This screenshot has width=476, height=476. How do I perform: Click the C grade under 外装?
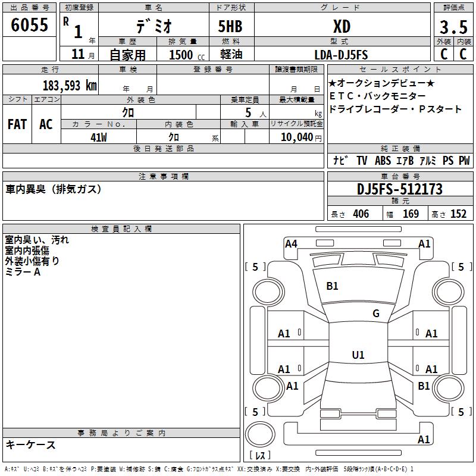click(444, 54)
